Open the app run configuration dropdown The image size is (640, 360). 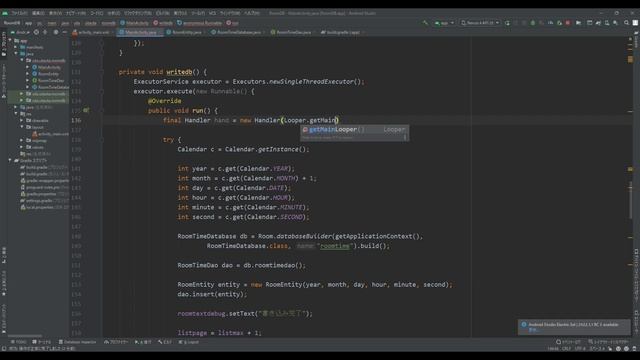pos(444,23)
